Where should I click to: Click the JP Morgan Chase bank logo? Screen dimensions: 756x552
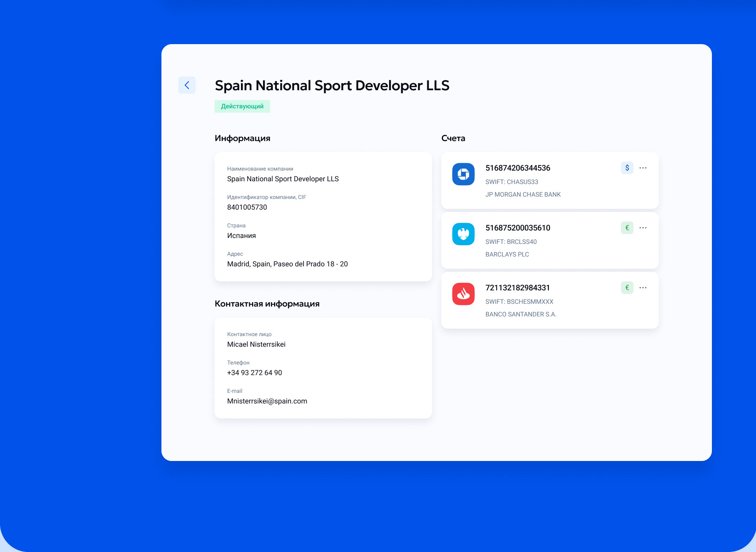click(463, 174)
